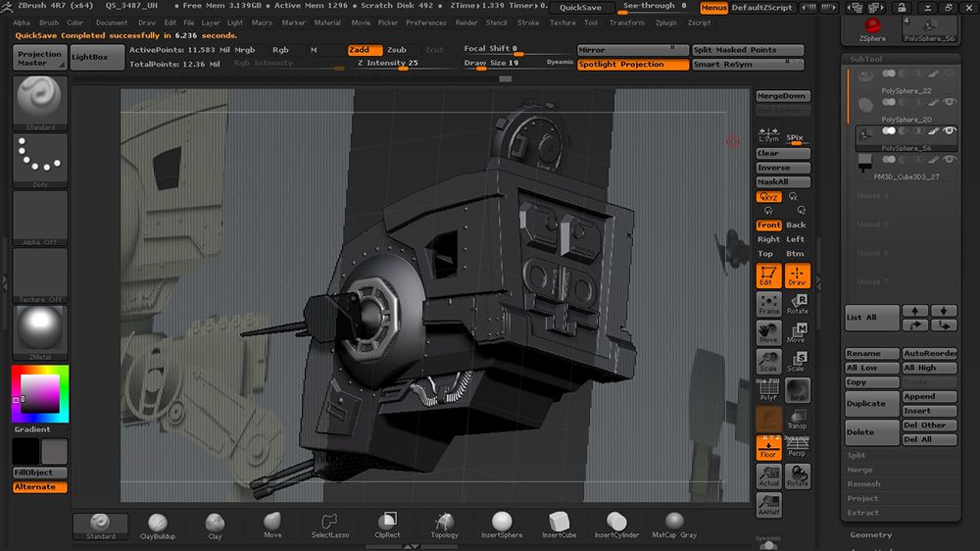Click the move subtool up arrow
The width and height of the screenshot is (980, 551).
(x=915, y=311)
